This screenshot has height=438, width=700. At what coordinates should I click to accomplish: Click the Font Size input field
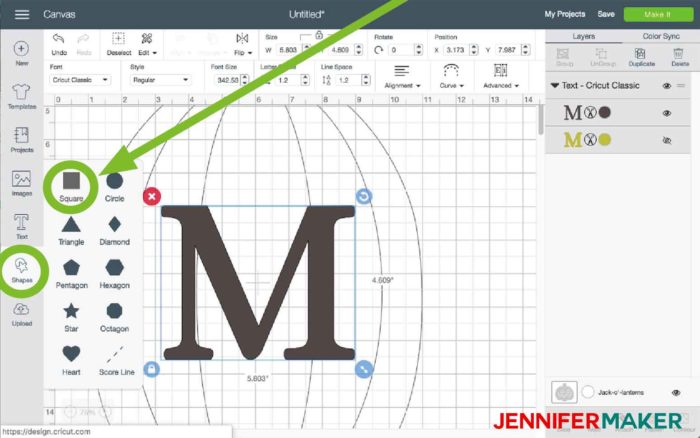pos(227,80)
